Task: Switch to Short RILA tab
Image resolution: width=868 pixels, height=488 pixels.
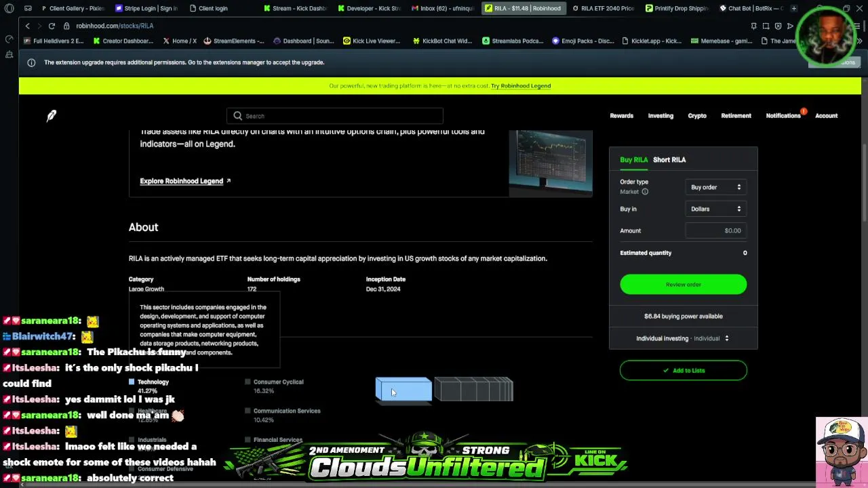Action: click(x=669, y=159)
